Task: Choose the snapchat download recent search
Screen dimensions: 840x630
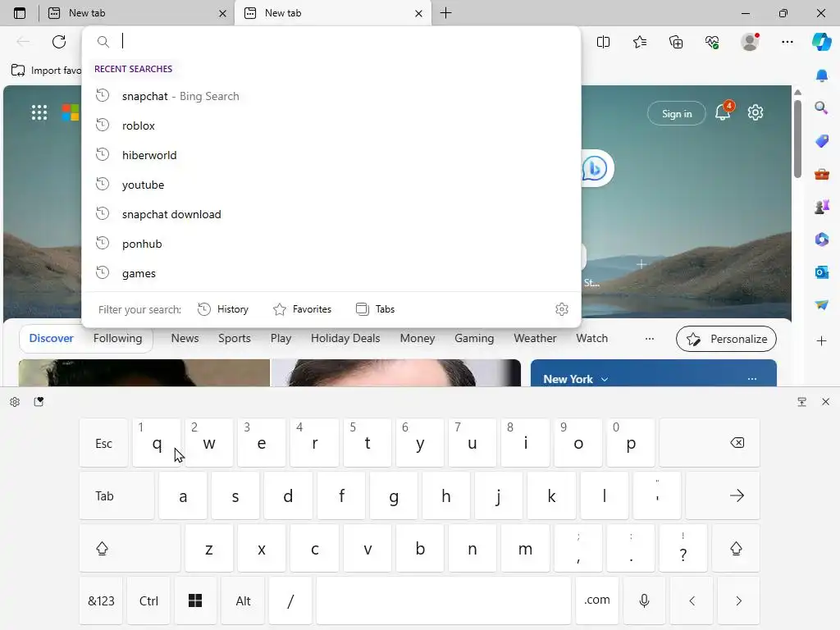Action: pos(331,214)
